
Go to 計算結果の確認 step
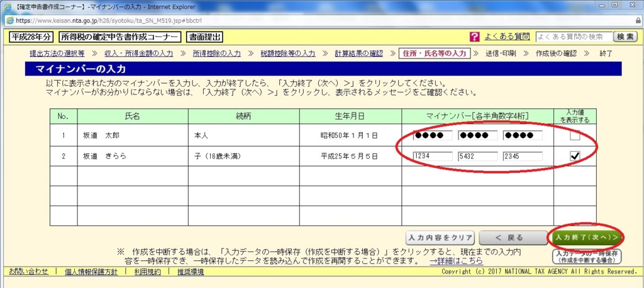(x=358, y=53)
